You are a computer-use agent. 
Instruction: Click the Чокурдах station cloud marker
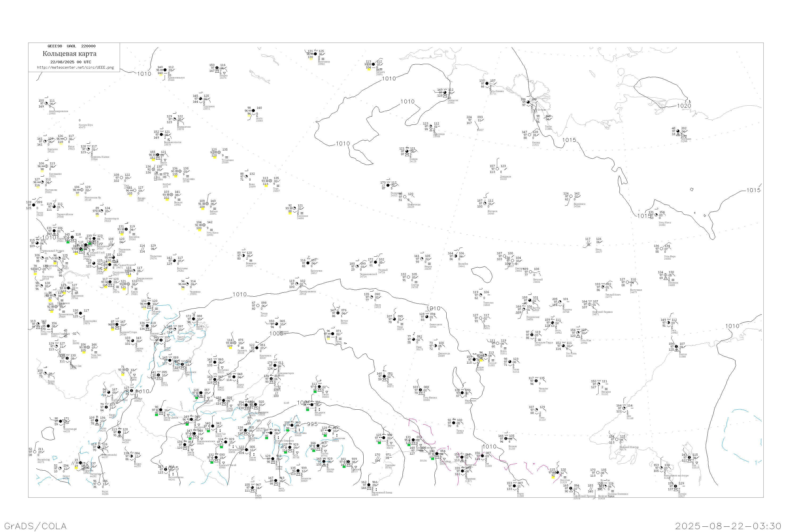(678, 131)
